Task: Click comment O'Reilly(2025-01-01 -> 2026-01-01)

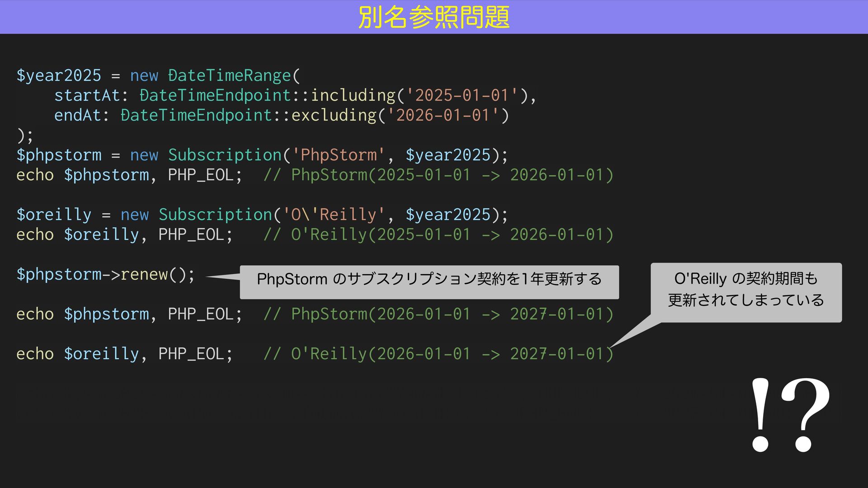Action: [x=439, y=235]
